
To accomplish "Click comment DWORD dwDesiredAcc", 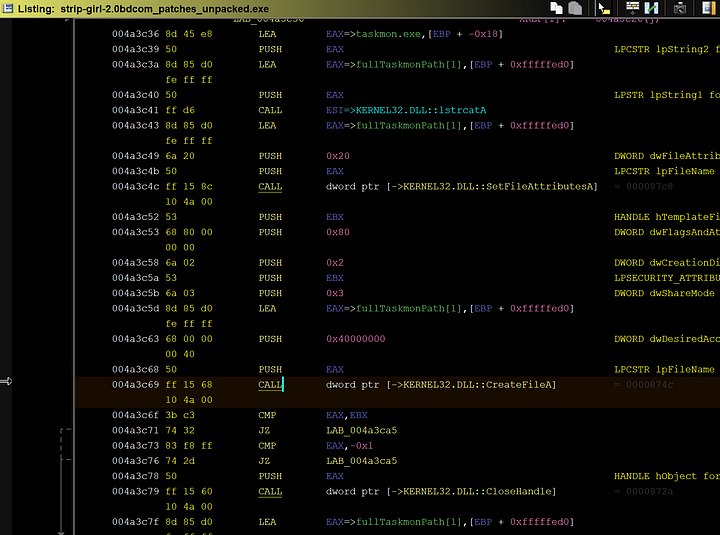I will pos(667,339).
